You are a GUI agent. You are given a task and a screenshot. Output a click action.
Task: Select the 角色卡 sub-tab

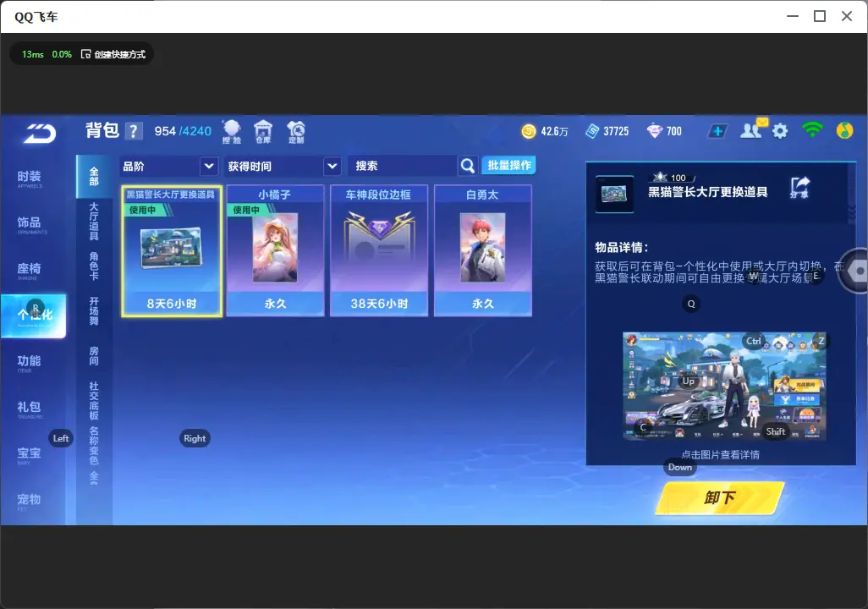(94, 266)
